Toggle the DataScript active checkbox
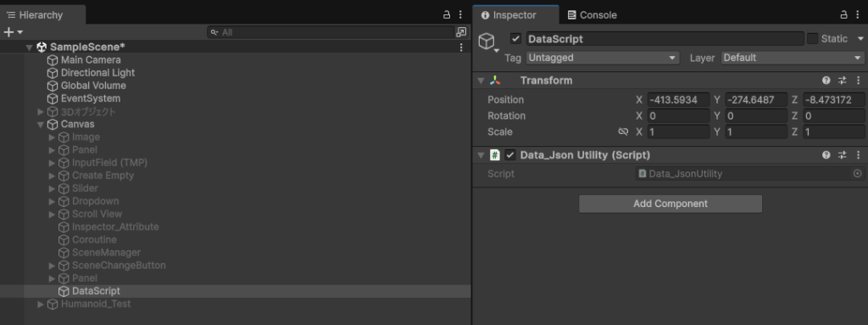The image size is (868, 325). coord(516,39)
